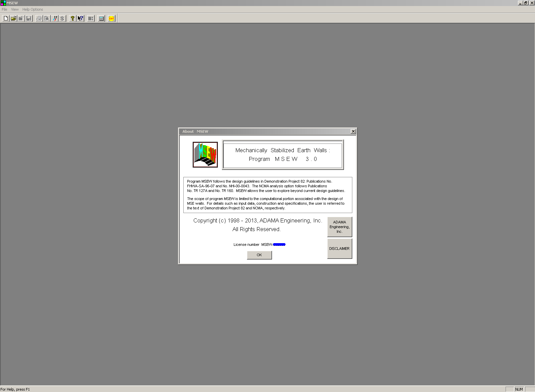The height and width of the screenshot is (392, 535).
Task: Click the grayed close-file folder icon
Action: point(21,18)
